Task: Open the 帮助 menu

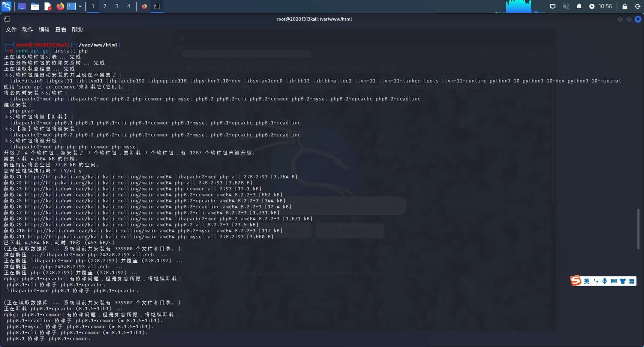Action: pos(77,30)
